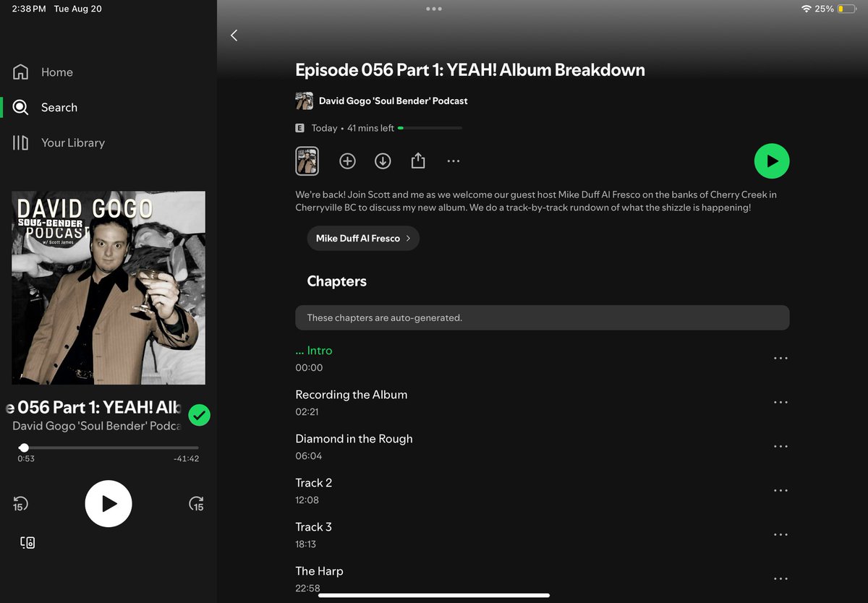Tap the episode progress bar near 41 mins left

430,128
